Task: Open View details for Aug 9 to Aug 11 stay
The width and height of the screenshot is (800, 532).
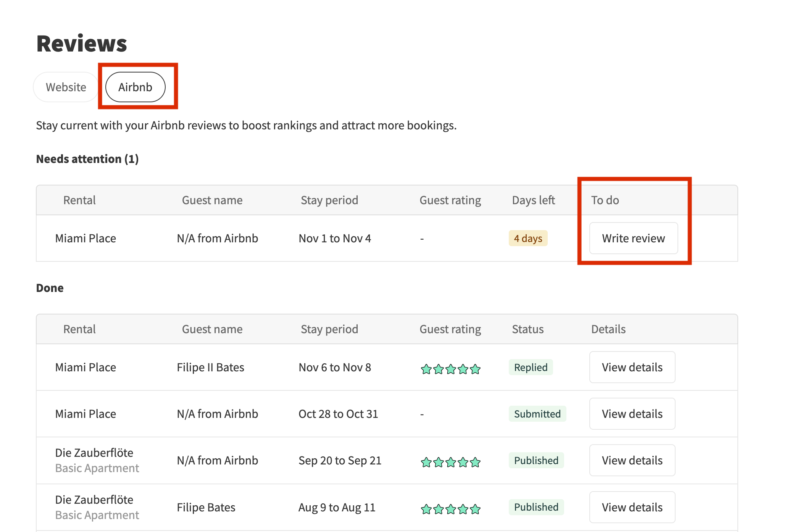Action: click(x=632, y=507)
